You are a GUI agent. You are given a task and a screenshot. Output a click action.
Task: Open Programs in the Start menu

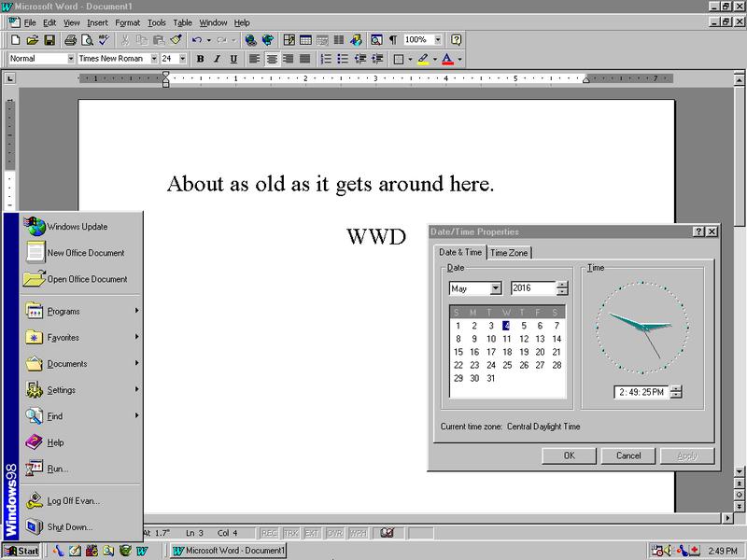pos(81,311)
